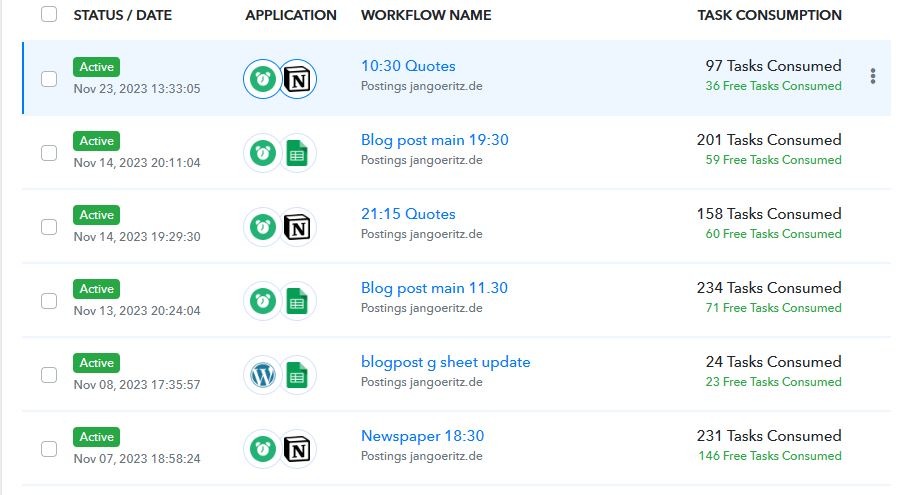Click the date 'Nov 14, 2023 19:29:30'
Viewport: 904px width, 495px height.
click(x=137, y=237)
